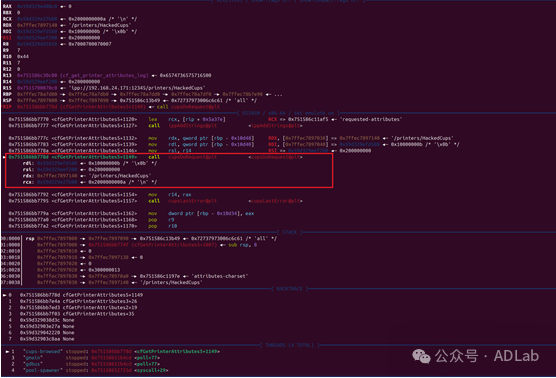Select the RIP register line
Viewport: 556px width, 378px height.
click(111, 107)
